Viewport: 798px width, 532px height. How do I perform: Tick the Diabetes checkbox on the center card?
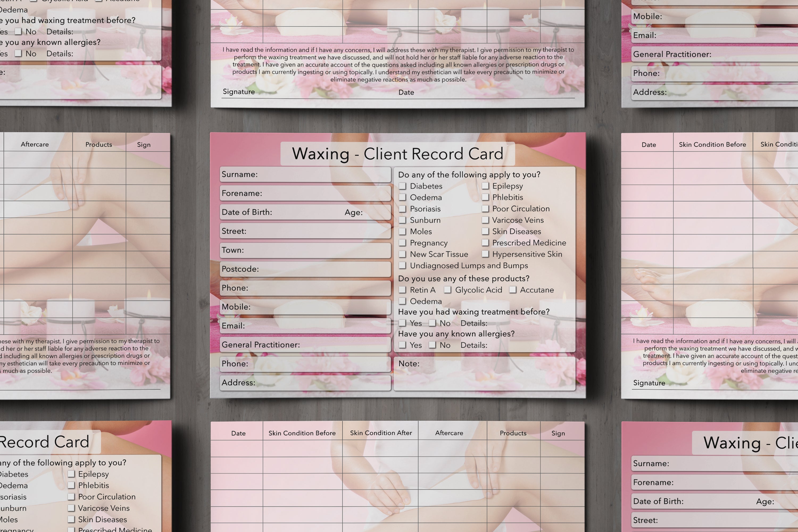(x=402, y=186)
